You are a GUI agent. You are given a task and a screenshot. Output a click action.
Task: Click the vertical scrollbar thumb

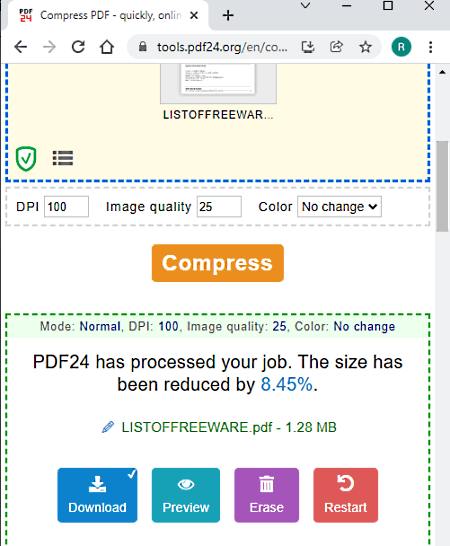442,186
